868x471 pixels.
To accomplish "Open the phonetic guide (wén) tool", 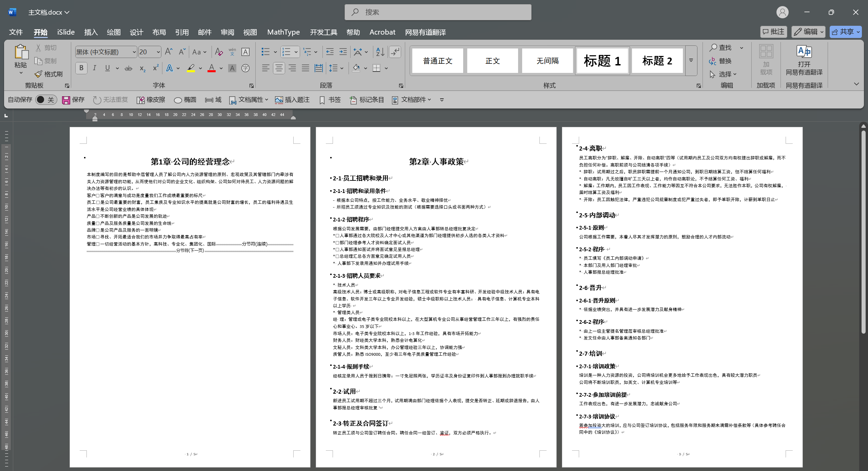I will point(232,52).
